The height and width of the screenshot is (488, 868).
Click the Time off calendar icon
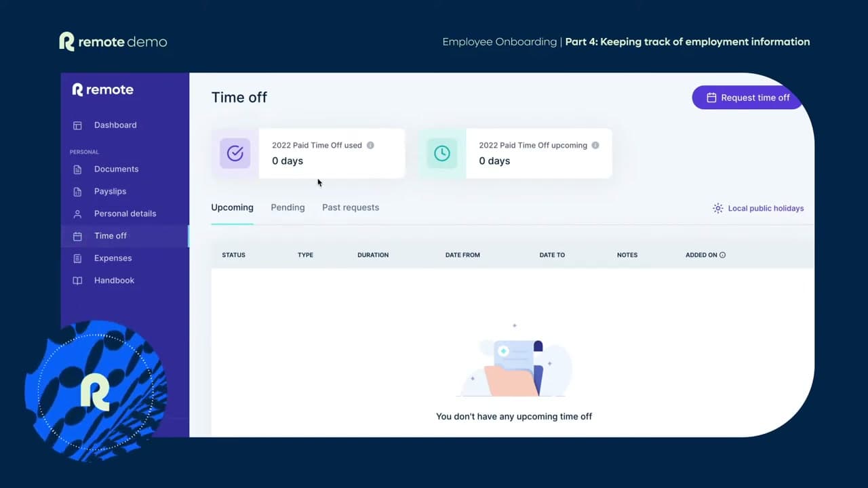point(77,237)
